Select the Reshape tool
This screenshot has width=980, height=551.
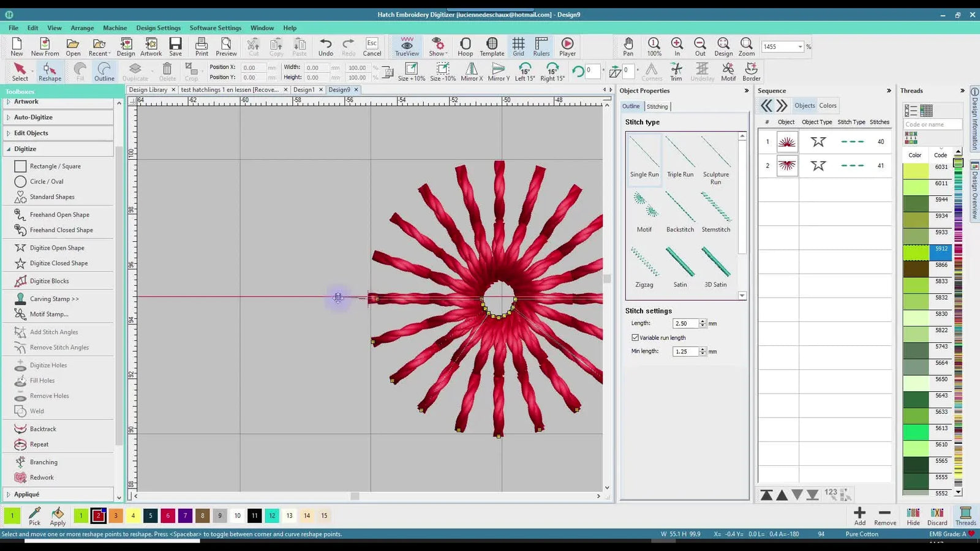(50, 72)
